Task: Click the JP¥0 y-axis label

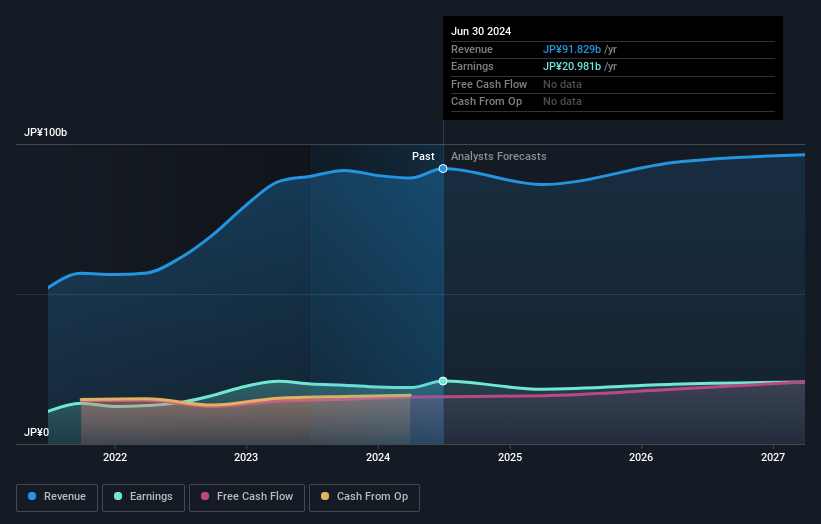Action: pyautogui.click(x=36, y=432)
